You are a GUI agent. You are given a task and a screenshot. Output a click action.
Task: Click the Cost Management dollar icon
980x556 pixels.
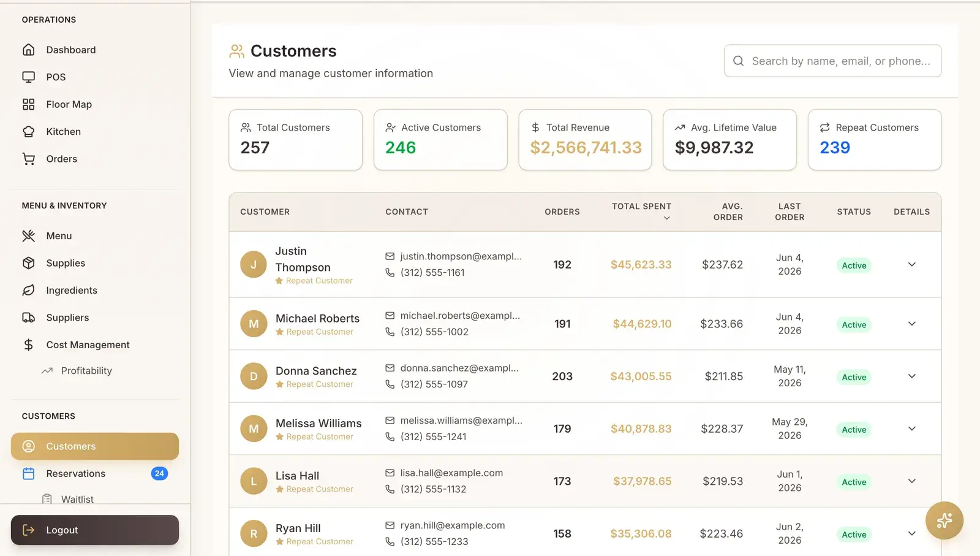28,345
